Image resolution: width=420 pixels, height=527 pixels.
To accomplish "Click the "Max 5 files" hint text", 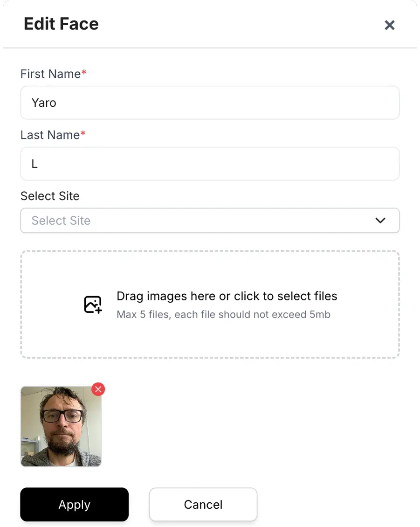I will click(223, 314).
